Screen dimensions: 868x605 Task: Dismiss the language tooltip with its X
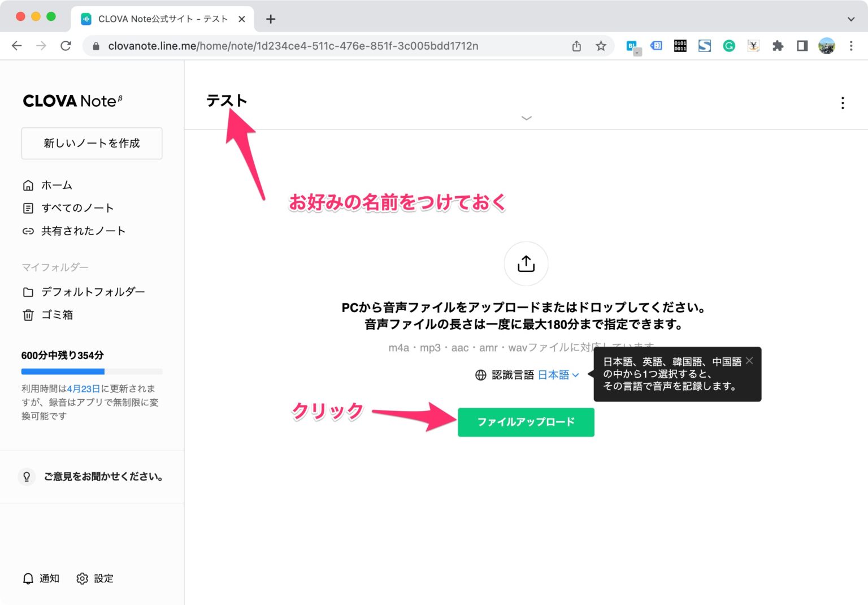(x=749, y=360)
